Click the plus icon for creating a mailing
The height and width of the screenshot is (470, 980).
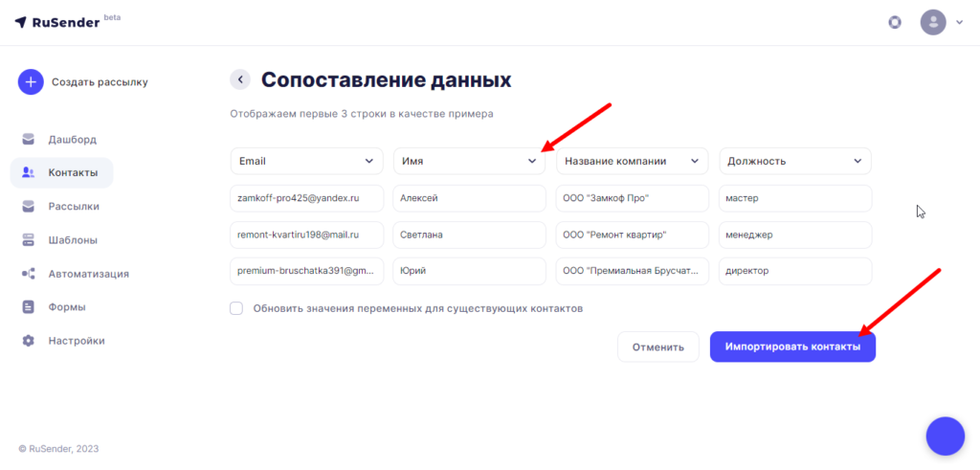[x=31, y=82]
